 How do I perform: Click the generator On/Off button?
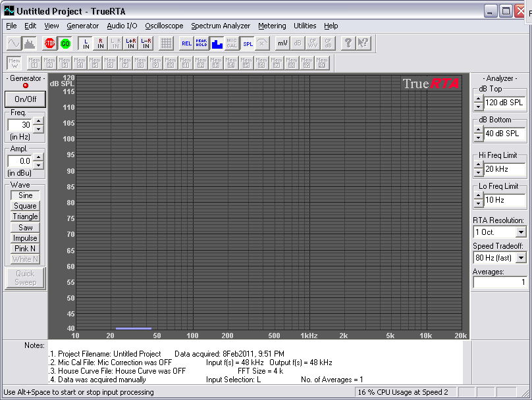pos(26,99)
